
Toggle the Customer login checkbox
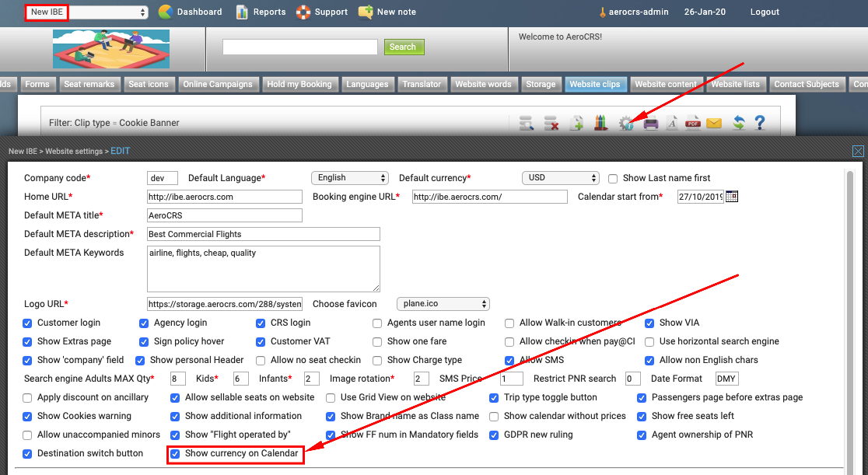[x=27, y=323]
